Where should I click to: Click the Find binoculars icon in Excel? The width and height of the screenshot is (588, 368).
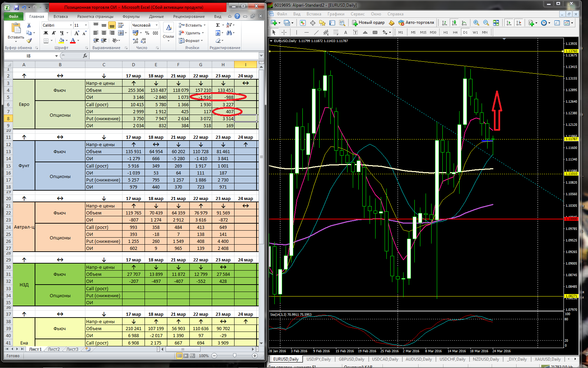tap(229, 33)
